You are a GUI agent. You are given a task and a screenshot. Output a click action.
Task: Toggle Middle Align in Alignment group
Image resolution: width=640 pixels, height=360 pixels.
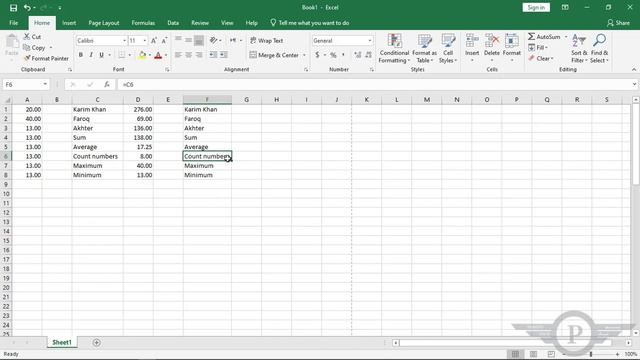click(x=188, y=40)
